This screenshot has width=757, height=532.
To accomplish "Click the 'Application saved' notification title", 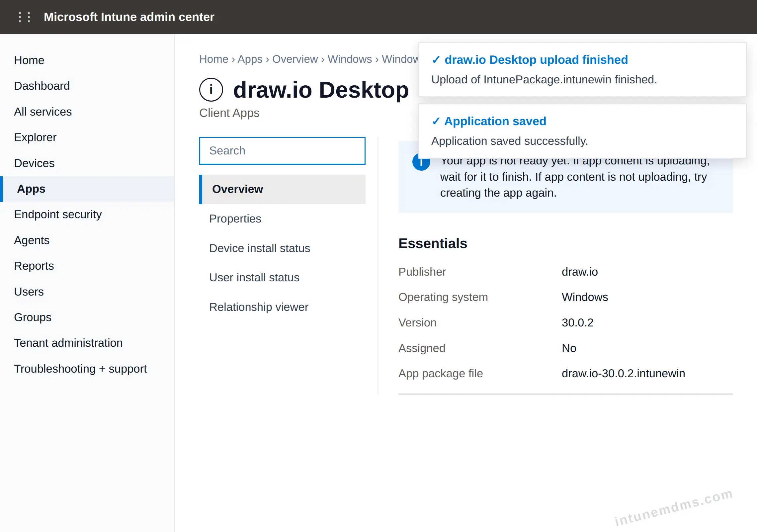I will click(495, 121).
